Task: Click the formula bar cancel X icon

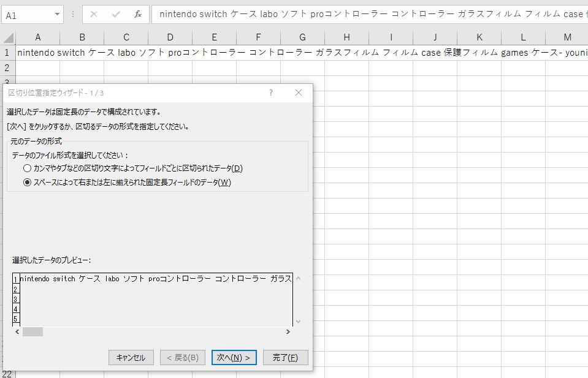Action: tap(94, 14)
